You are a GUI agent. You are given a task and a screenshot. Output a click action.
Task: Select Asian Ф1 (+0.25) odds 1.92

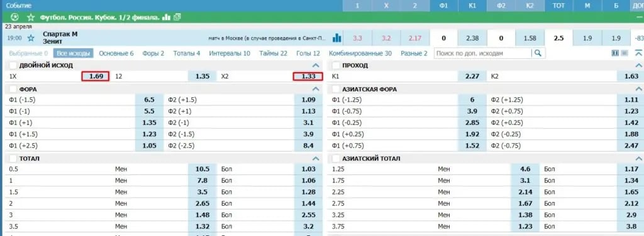tap(472, 134)
